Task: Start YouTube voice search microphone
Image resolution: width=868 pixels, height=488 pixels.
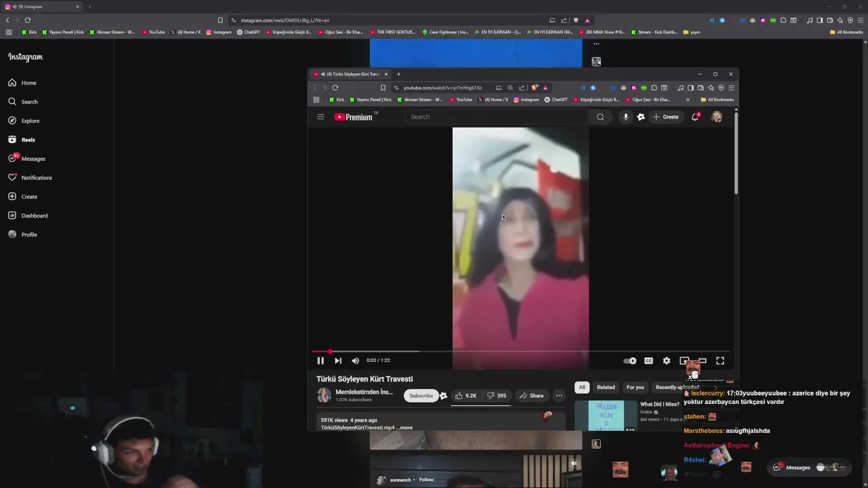Action: 625,117
